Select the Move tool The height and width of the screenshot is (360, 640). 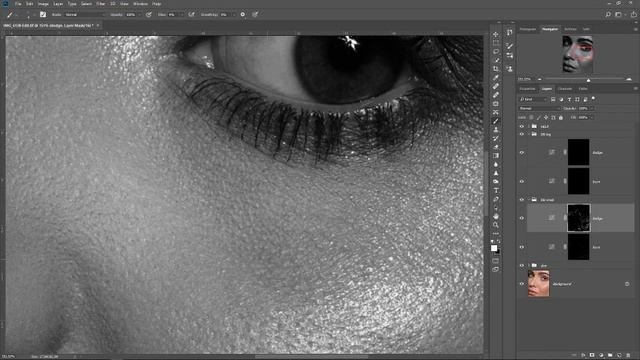[496, 34]
